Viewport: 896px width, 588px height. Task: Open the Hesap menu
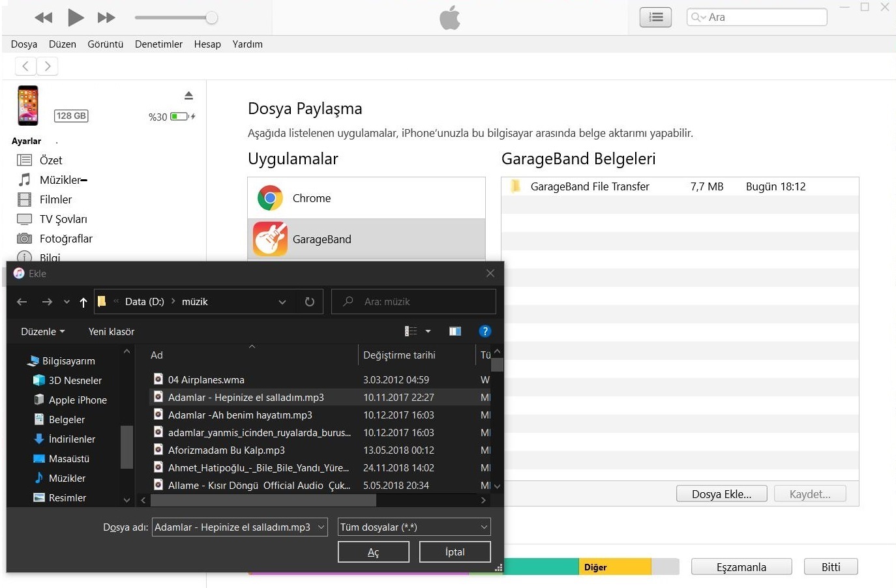coord(207,44)
